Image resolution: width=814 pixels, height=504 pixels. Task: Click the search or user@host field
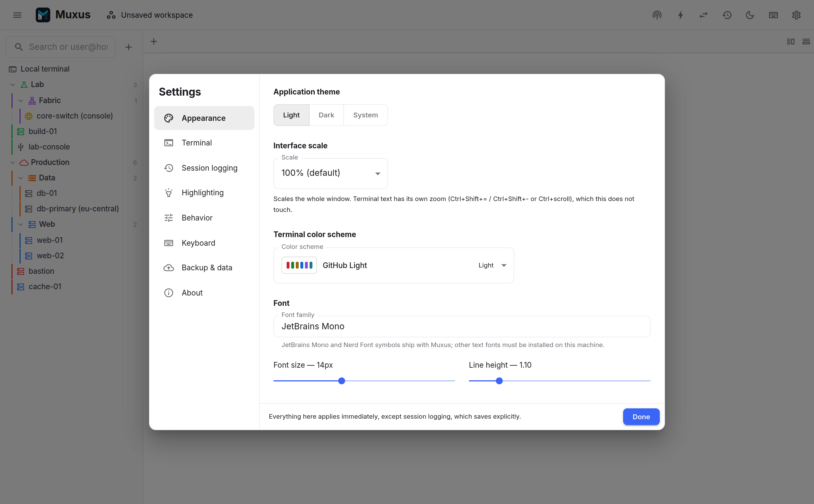pos(61,47)
